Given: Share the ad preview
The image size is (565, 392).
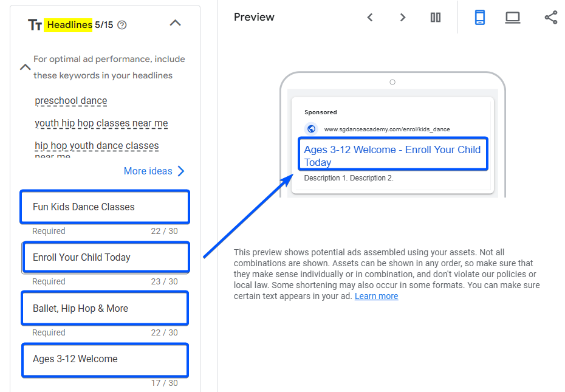Looking at the screenshot, I should pyautogui.click(x=551, y=18).
